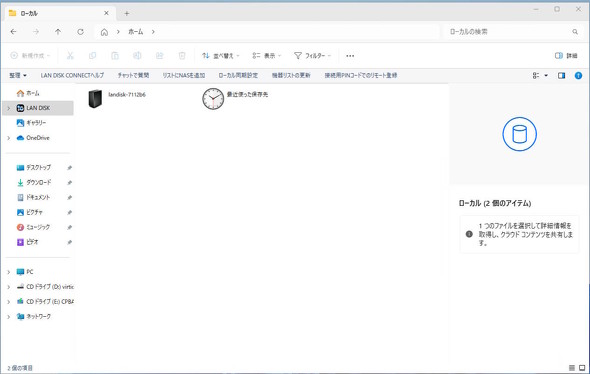Unpin デスクトップ using its pin icon
Screen dimensions: 590x374
(x=69, y=168)
